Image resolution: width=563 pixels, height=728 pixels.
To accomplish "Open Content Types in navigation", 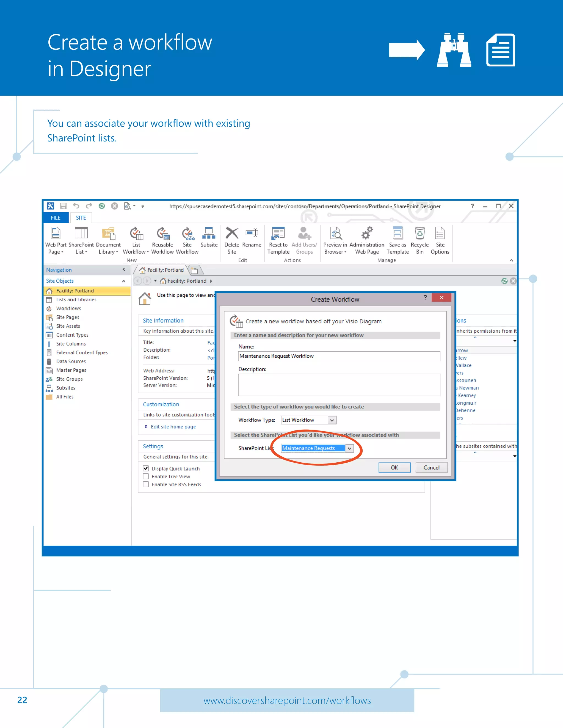I will point(72,335).
